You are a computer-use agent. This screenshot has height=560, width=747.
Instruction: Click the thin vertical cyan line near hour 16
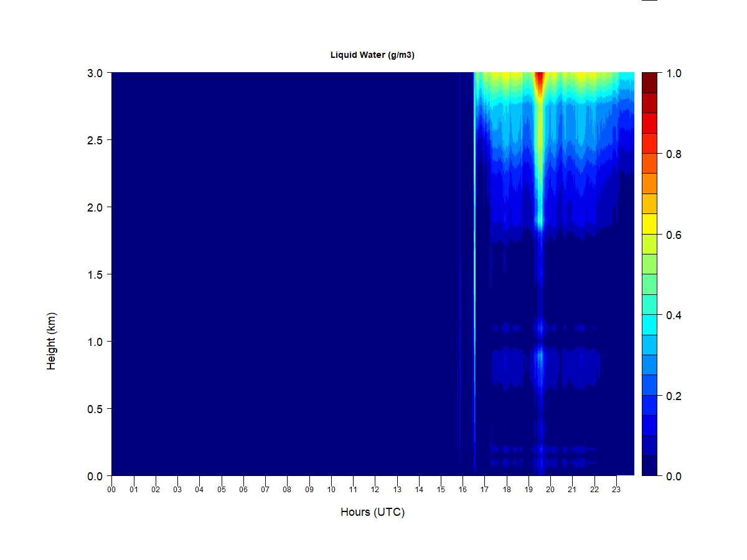(x=474, y=274)
